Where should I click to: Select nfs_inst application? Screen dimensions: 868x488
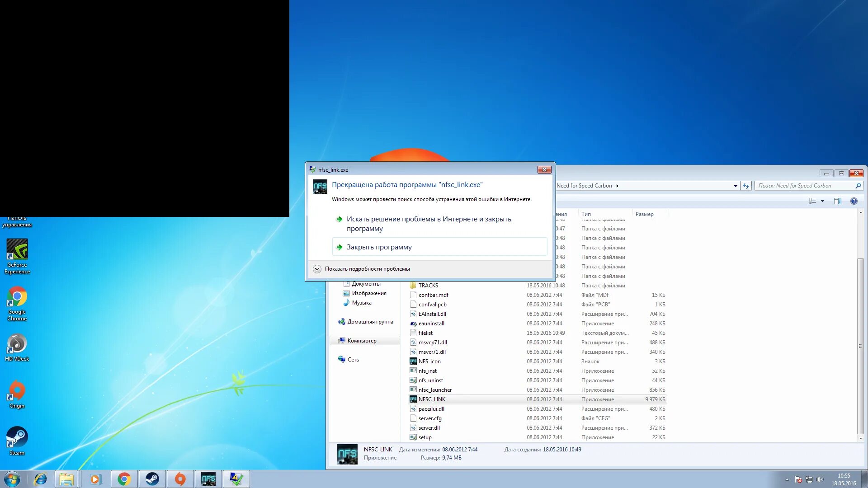pos(537,371)
